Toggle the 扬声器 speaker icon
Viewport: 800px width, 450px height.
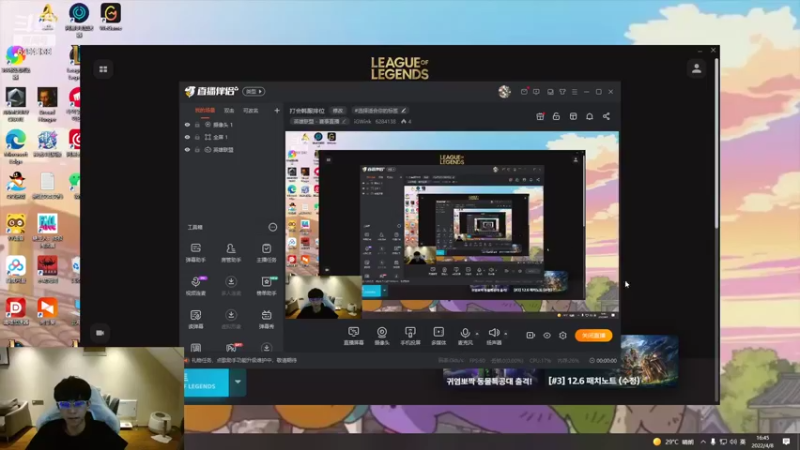pyautogui.click(x=493, y=333)
